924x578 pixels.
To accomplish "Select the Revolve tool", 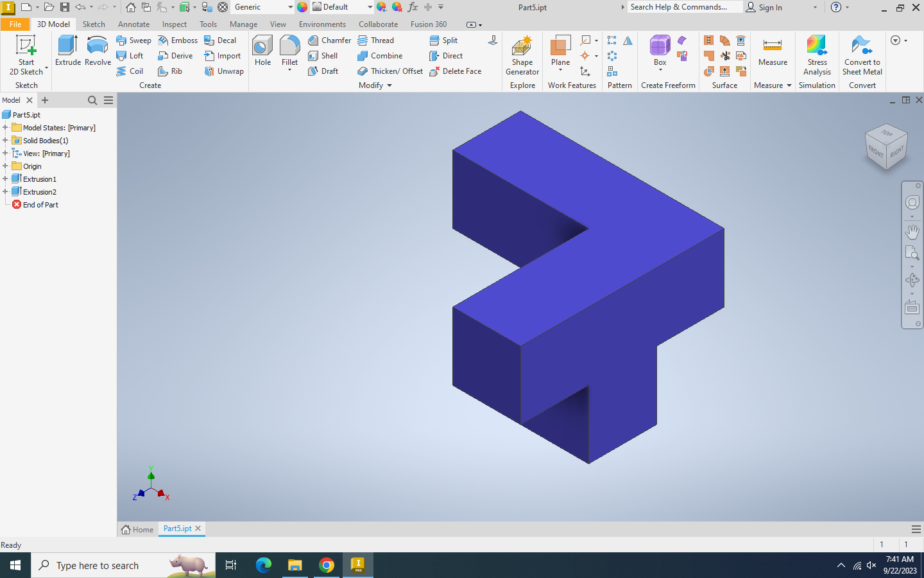I will (x=98, y=51).
